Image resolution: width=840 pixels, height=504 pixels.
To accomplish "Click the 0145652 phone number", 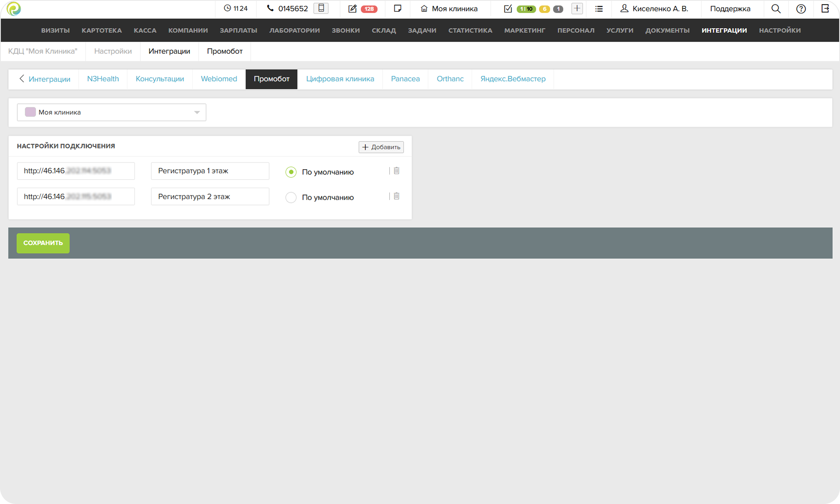I will [x=293, y=8].
